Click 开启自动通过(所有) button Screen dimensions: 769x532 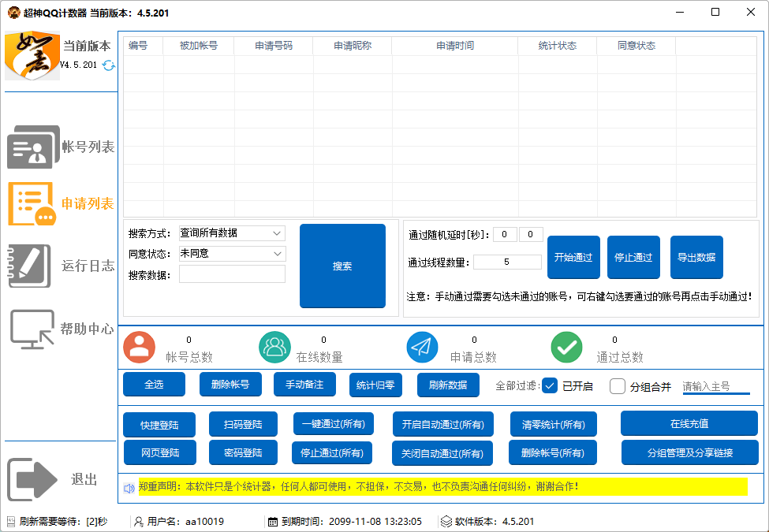(443, 424)
